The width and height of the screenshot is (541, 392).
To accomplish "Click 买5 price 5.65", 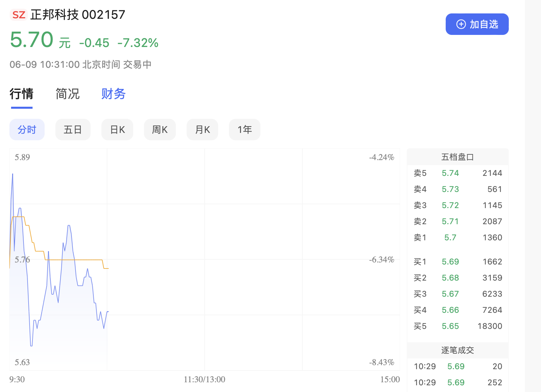I will tap(450, 326).
